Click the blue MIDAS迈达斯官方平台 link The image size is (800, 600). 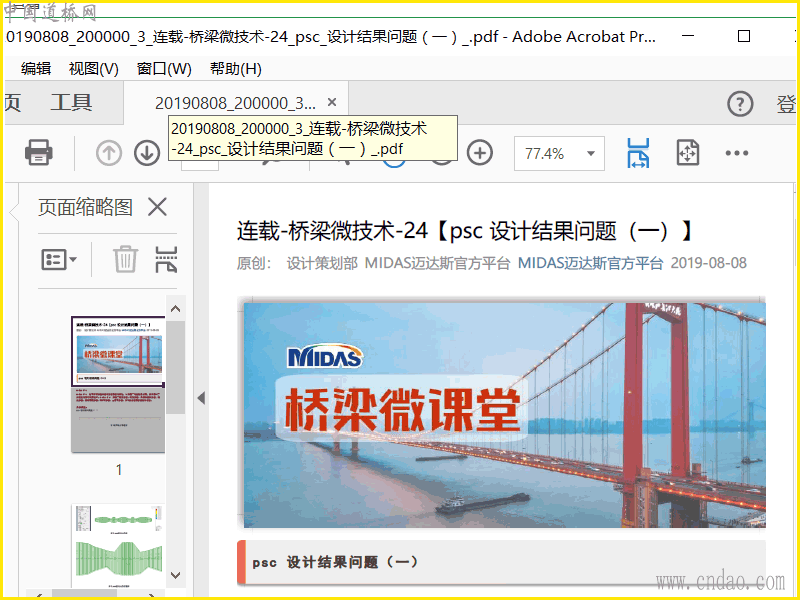[x=590, y=263]
